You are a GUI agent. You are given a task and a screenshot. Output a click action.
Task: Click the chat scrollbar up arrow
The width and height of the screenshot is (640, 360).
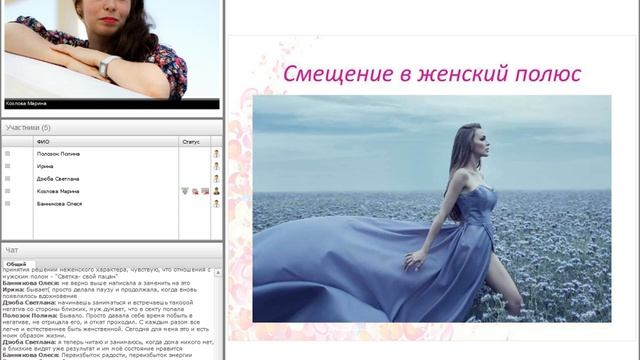218,273
